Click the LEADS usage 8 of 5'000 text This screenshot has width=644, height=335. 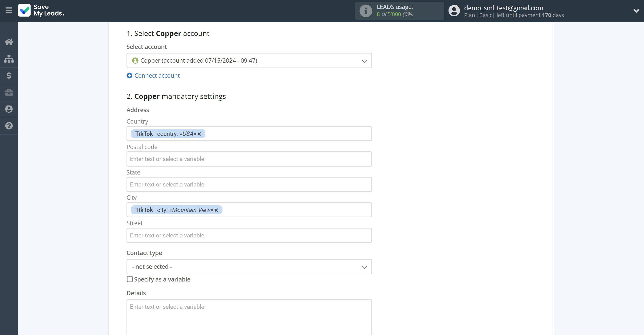click(x=395, y=14)
